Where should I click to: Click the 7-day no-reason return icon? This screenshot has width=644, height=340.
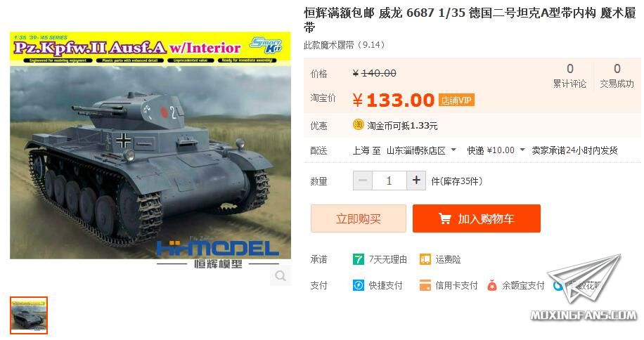click(x=358, y=259)
